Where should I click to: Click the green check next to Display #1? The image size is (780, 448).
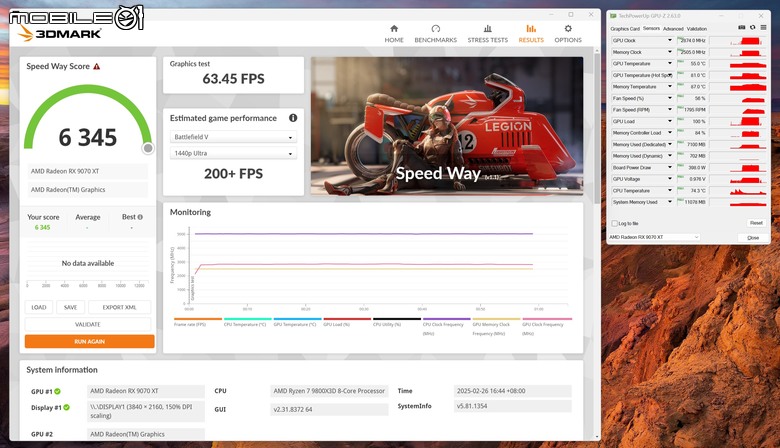[66, 407]
